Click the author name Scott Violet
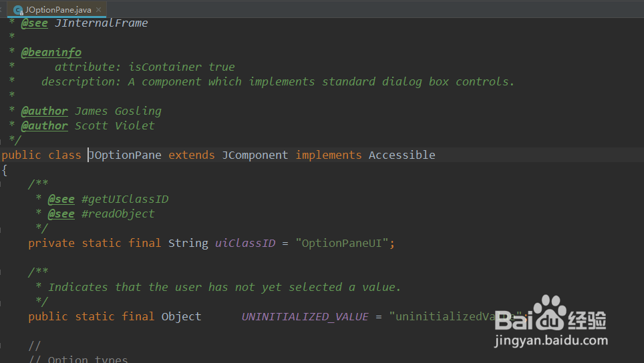Screen dimensions: 644x363 (x=114, y=125)
